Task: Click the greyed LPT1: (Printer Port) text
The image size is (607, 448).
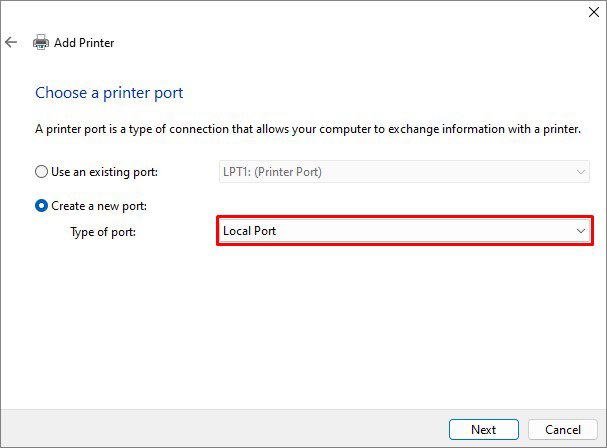Action: tap(271, 172)
